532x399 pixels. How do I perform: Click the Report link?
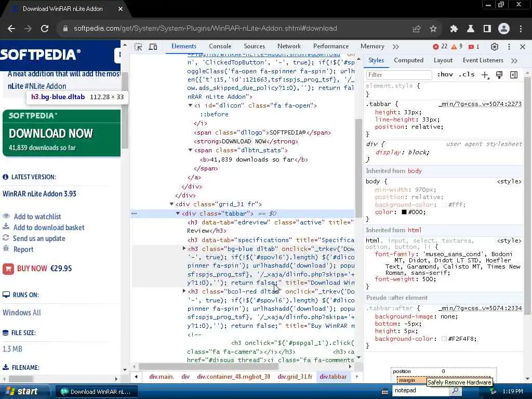point(23,249)
